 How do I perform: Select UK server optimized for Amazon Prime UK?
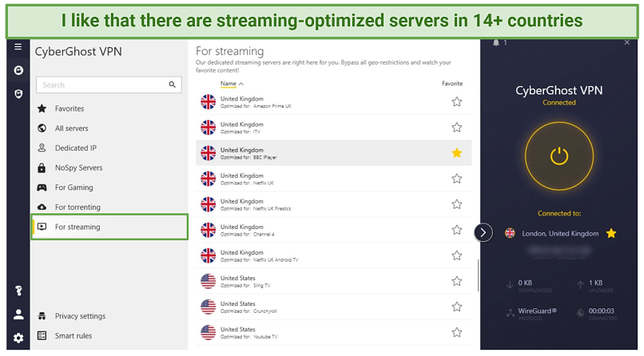pyautogui.click(x=333, y=101)
